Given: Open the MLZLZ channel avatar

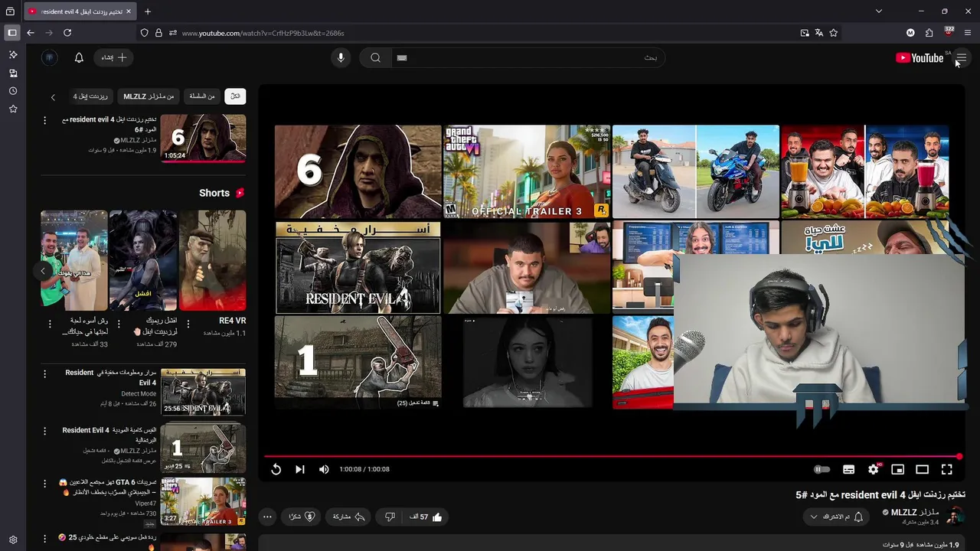Looking at the screenshot, I should pyautogui.click(x=955, y=516).
